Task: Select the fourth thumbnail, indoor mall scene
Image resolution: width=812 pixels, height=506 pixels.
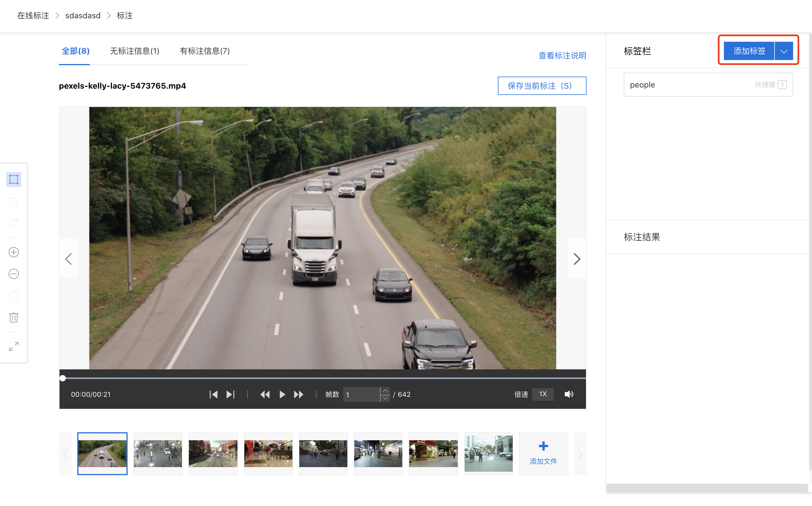Action: (268, 453)
